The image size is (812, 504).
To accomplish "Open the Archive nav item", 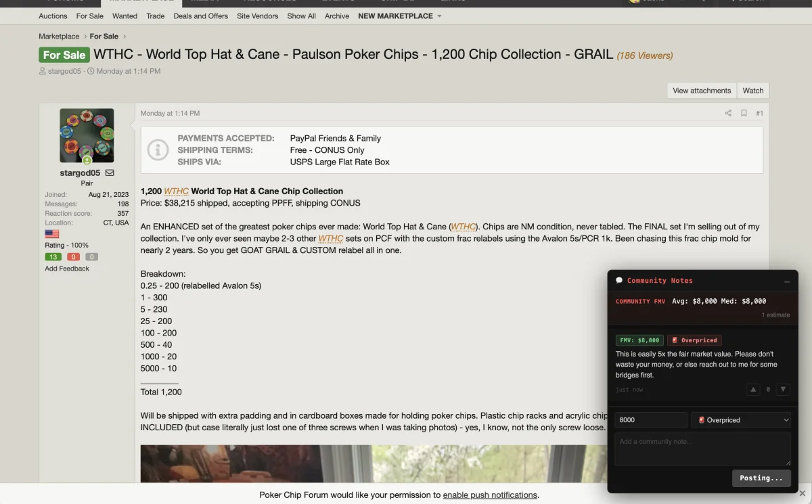I will coord(337,16).
